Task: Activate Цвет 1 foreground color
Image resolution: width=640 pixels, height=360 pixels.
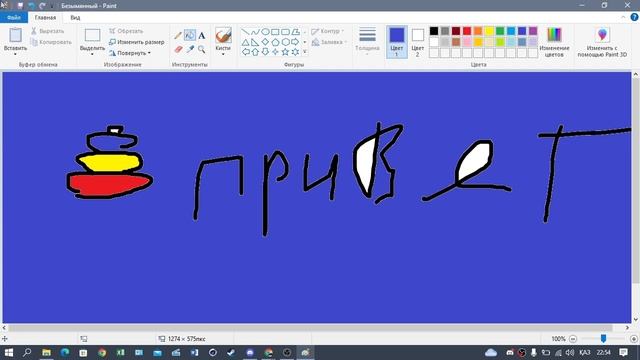Action: tap(396, 42)
